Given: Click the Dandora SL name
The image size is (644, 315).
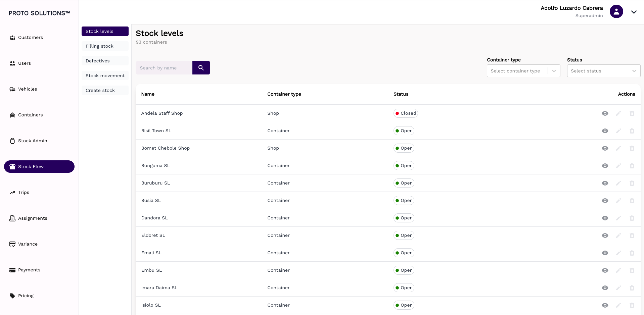Looking at the screenshot, I should tap(154, 218).
